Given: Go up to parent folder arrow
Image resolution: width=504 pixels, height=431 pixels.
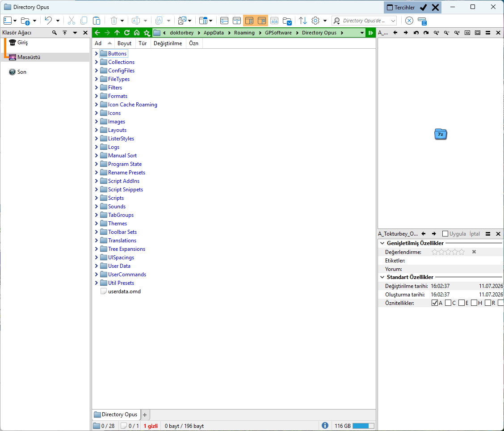Looking at the screenshot, I should point(117,33).
